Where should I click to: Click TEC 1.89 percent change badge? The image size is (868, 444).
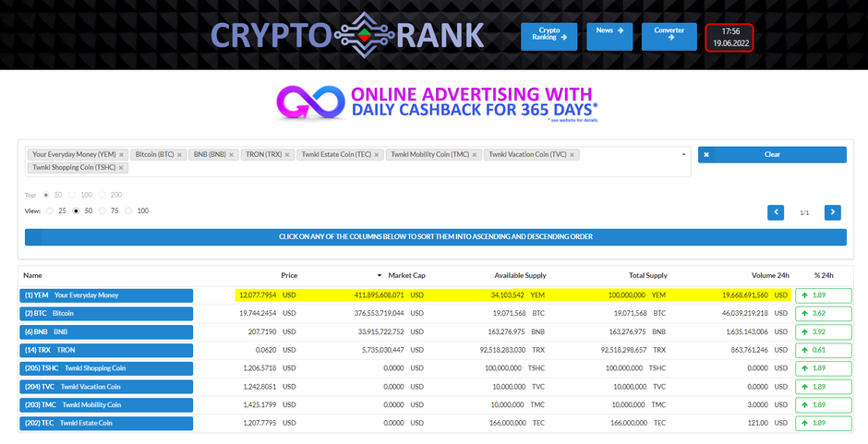(824, 423)
